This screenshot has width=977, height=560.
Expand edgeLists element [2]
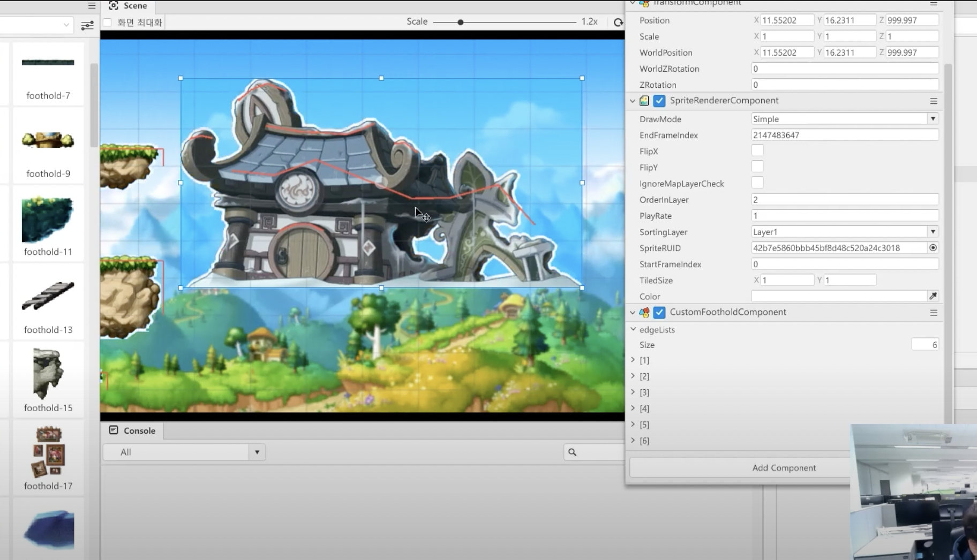(633, 376)
